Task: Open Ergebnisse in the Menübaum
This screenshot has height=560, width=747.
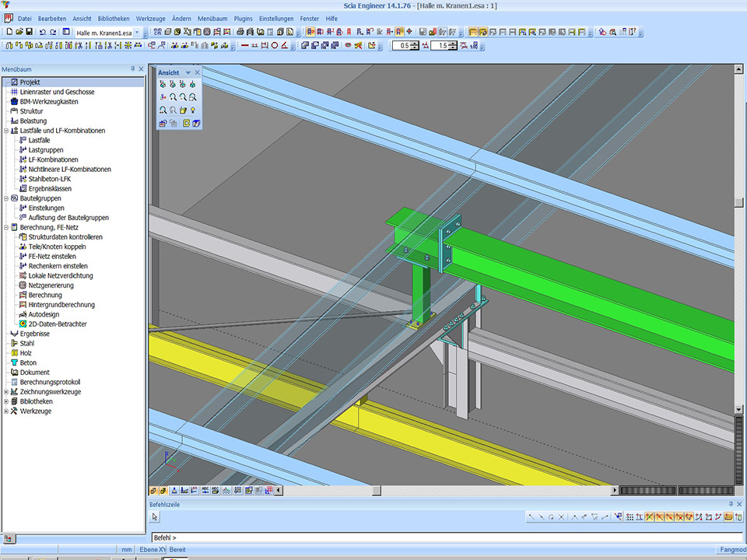Action: 34,334
